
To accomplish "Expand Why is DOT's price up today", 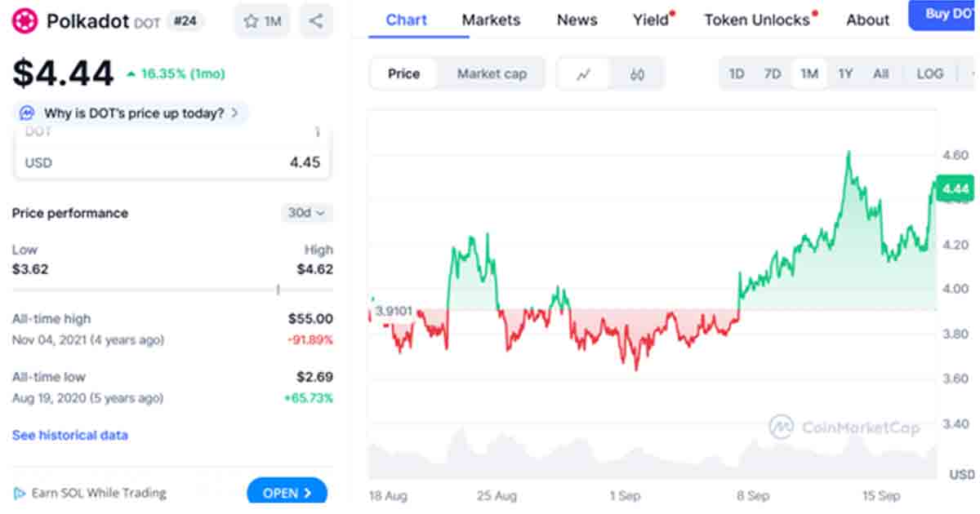I will click(133, 113).
